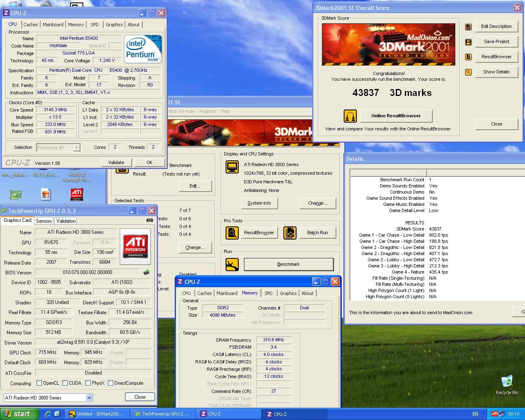Open the Recycle Bin on the desktop
This screenshot has height=420, width=525.
click(x=507, y=381)
